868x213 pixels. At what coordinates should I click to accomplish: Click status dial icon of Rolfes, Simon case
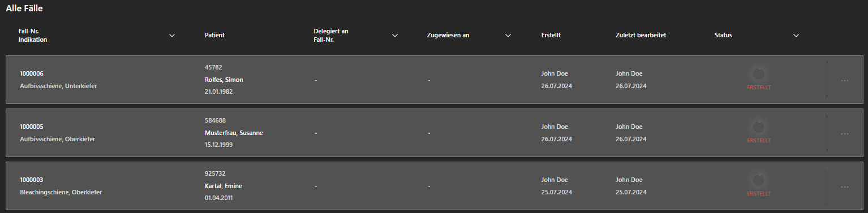click(x=759, y=74)
